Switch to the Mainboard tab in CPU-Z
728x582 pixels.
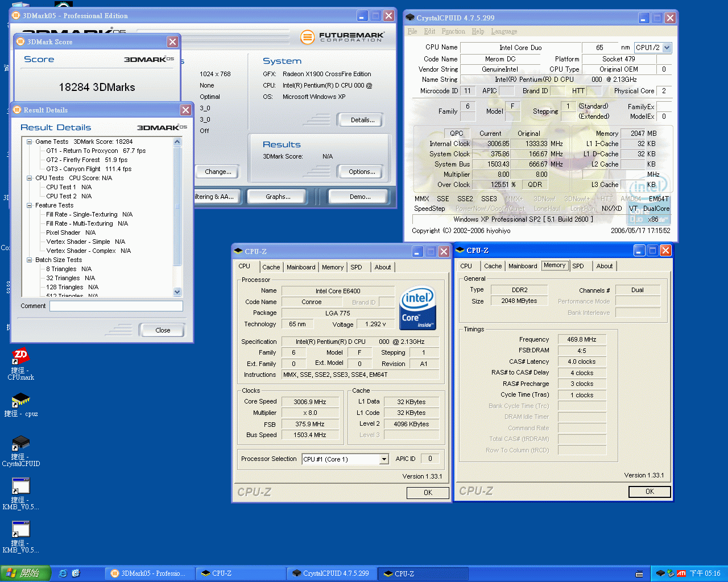pos(300,267)
